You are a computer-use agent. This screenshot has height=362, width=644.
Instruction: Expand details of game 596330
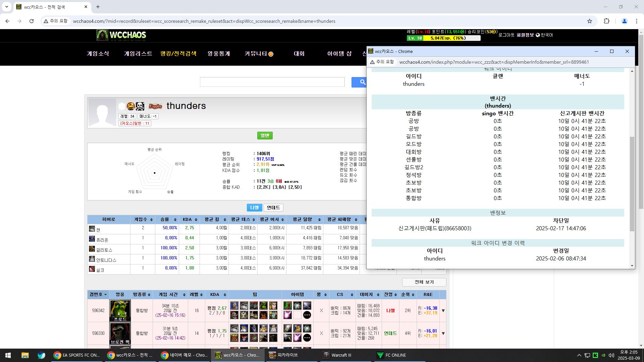443,334
